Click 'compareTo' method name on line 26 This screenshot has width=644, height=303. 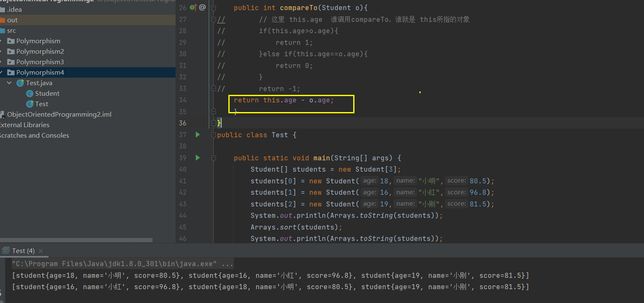[299, 8]
